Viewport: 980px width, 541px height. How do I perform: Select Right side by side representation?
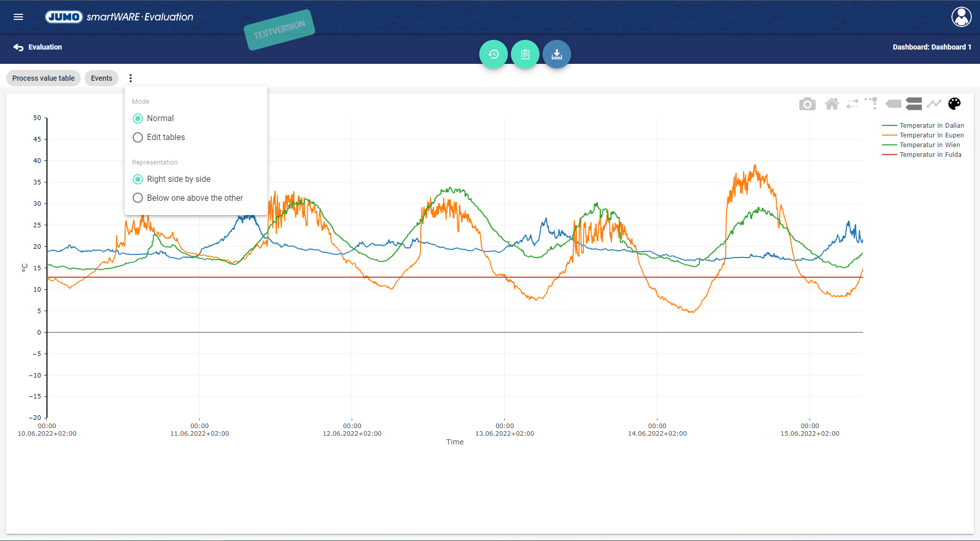(x=138, y=179)
